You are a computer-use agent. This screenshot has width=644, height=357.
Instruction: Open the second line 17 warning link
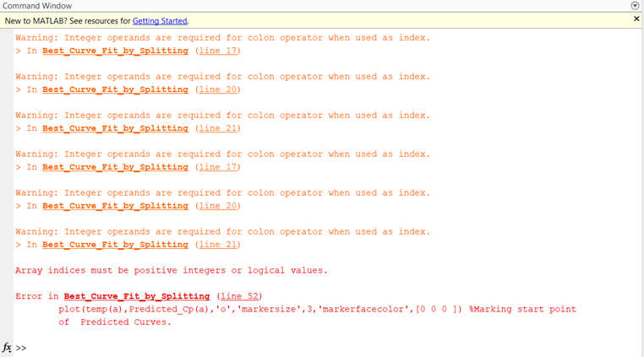point(218,167)
